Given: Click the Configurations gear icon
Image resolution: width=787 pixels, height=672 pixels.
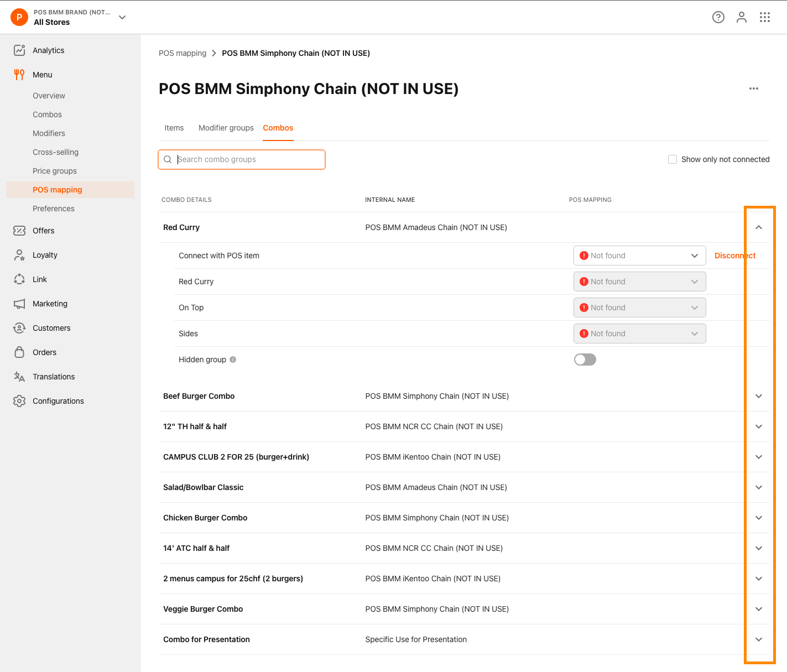Looking at the screenshot, I should tap(19, 401).
